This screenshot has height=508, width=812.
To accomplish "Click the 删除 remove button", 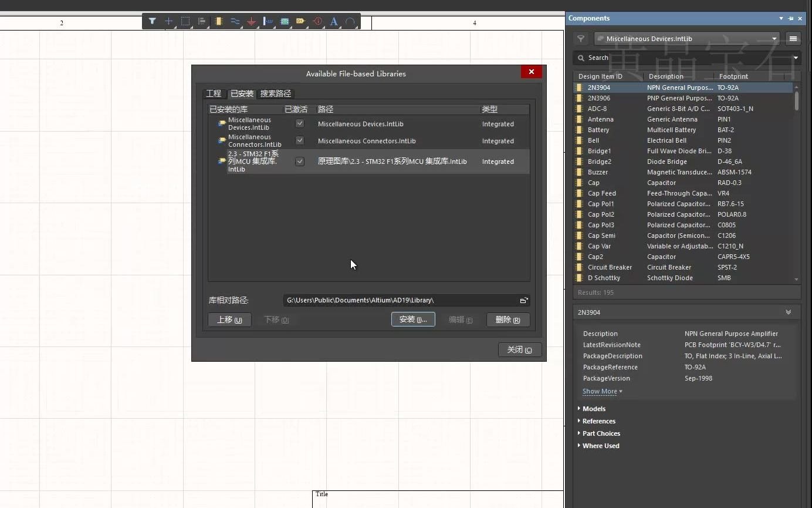I will click(508, 319).
